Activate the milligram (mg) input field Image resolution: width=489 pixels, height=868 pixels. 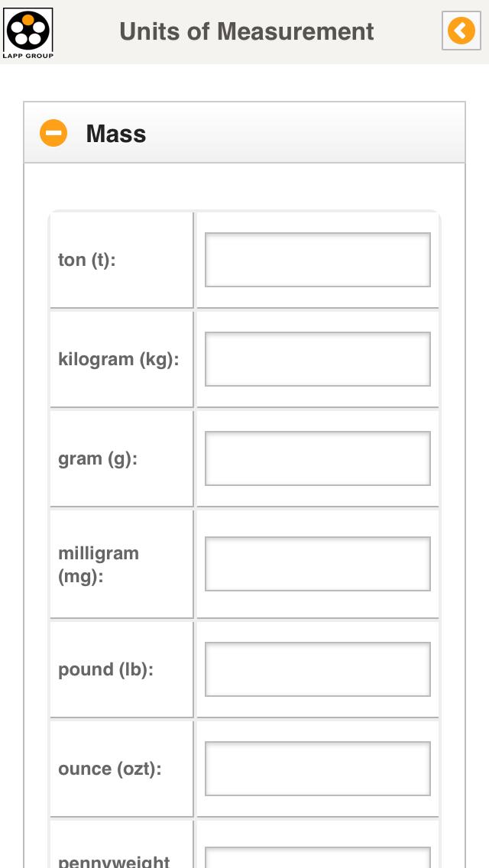pyautogui.click(x=317, y=564)
